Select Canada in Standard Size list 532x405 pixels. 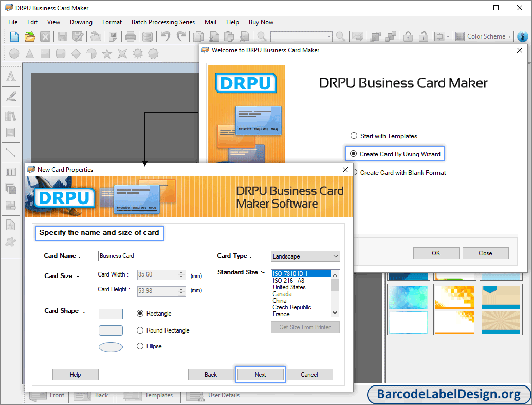(x=301, y=294)
